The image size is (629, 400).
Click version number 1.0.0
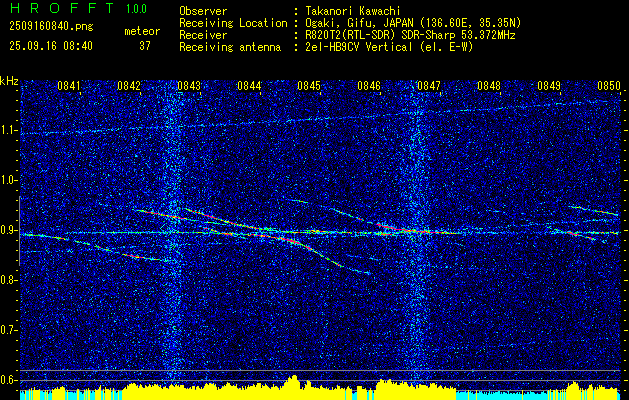click(x=136, y=9)
